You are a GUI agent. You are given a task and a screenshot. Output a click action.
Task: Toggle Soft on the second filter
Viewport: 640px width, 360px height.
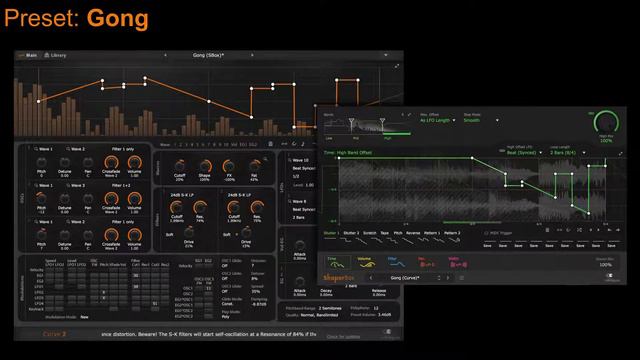(x=227, y=235)
